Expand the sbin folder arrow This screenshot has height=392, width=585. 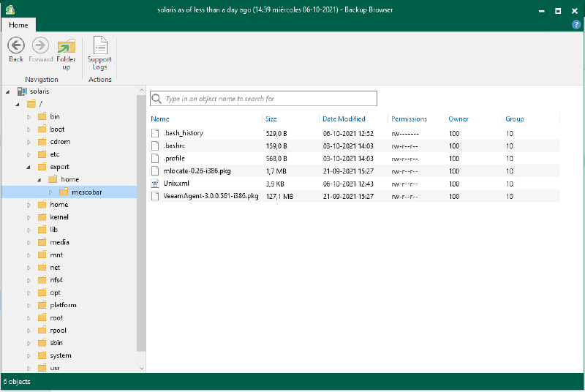point(29,343)
